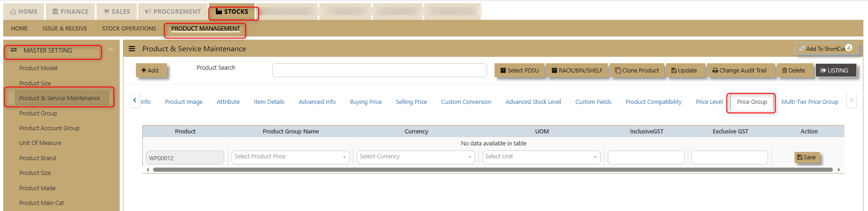Click the Delete button
868x211 pixels.
tap(794, 70)
